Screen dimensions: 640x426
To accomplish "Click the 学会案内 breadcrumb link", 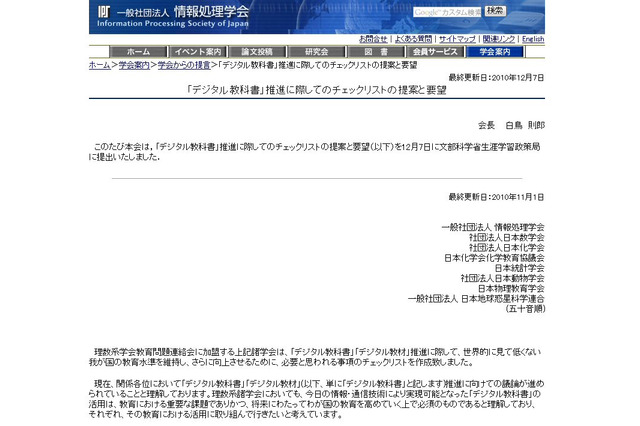I will coord(133,64).
